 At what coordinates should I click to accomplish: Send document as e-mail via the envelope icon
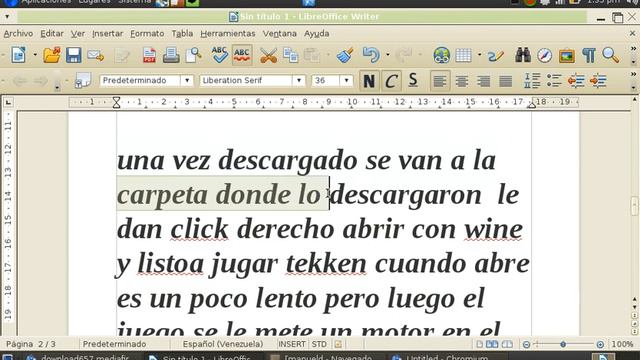click(x=96, y=55)
